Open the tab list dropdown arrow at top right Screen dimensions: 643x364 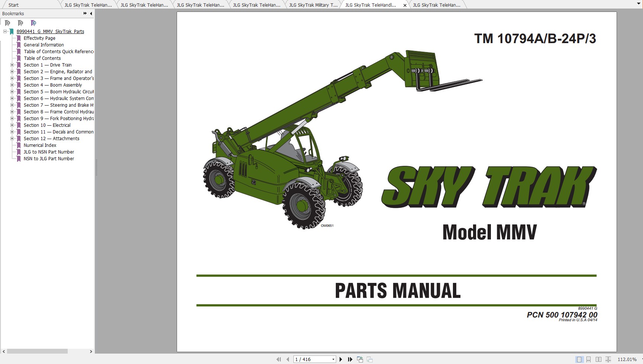coord(639,4)
